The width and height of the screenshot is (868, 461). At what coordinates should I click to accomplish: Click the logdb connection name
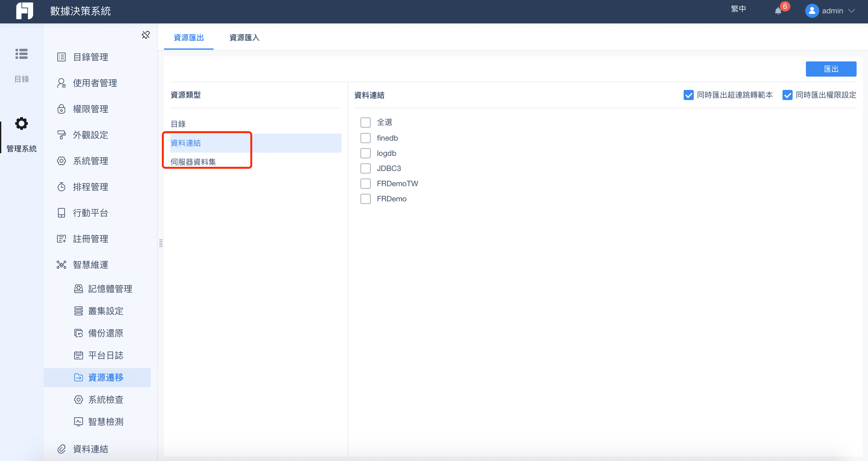tap(386, 153)
